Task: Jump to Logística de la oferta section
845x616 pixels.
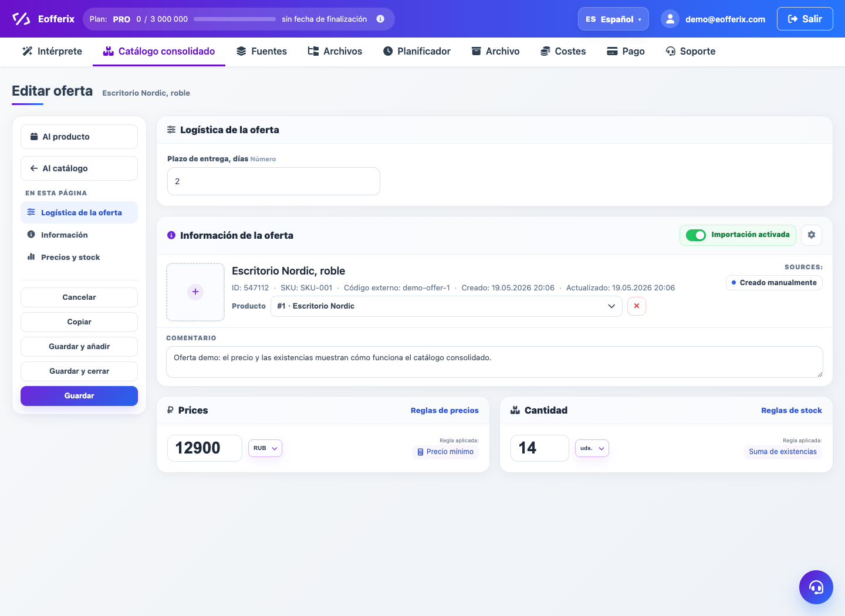Action: click(x=79, y=212)
